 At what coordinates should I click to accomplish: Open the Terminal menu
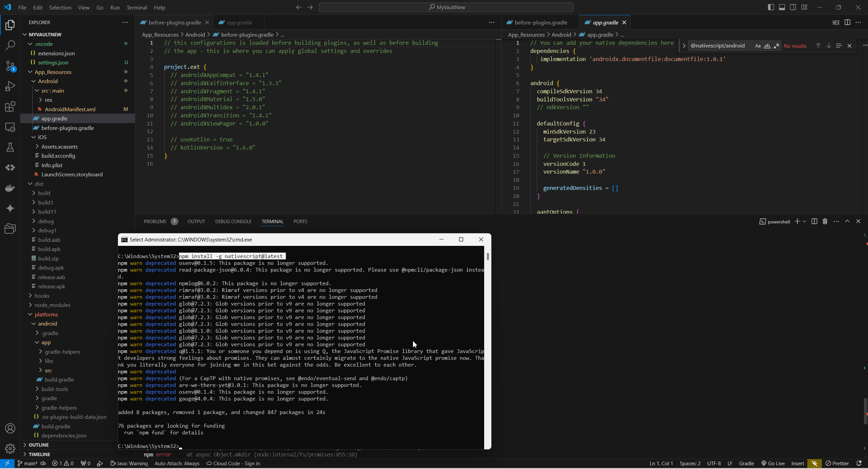137,7
